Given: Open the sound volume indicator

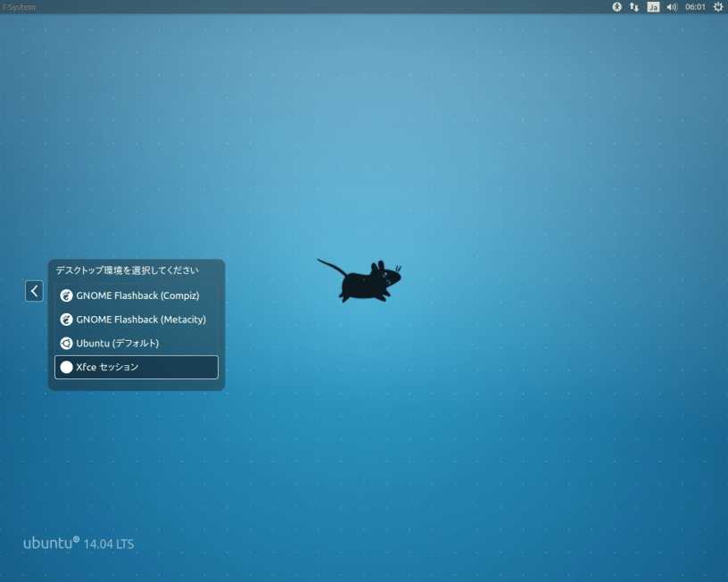Looking at the screenshot, I should click(x=672, y=7).
